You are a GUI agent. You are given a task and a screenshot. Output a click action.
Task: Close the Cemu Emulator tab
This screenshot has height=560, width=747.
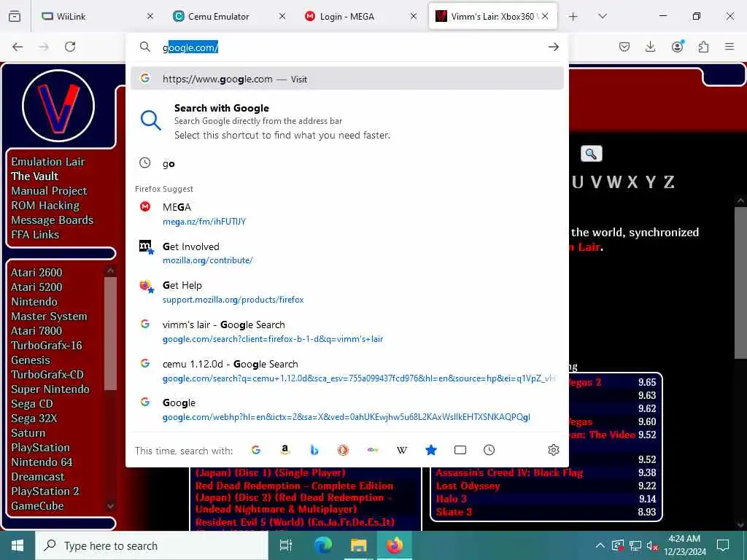(x=282, y=16)
